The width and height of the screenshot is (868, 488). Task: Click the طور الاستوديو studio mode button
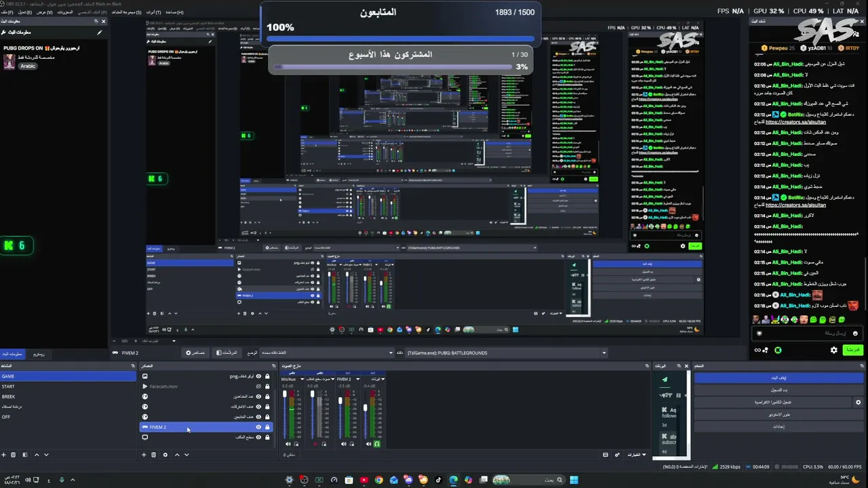pos(779,414)
